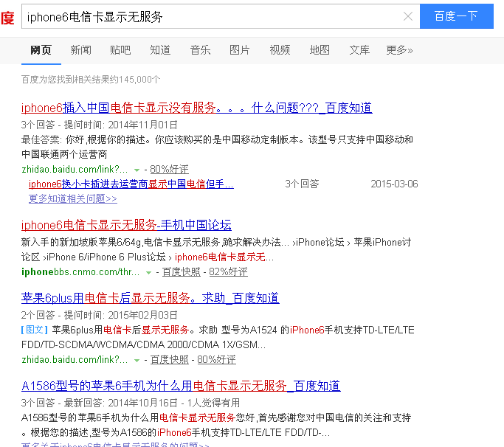The height and width of the screenshot is (447, 504).
Task: Open the 贴吧 tab
Action: pos(120,50)
